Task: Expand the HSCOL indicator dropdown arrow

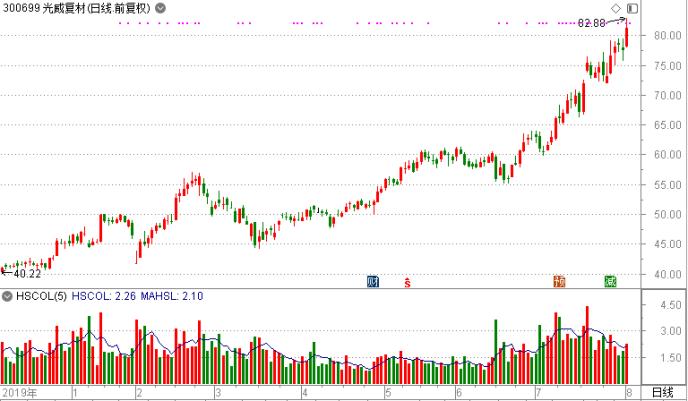Action: pyautogui.click(x=6, y=296)
